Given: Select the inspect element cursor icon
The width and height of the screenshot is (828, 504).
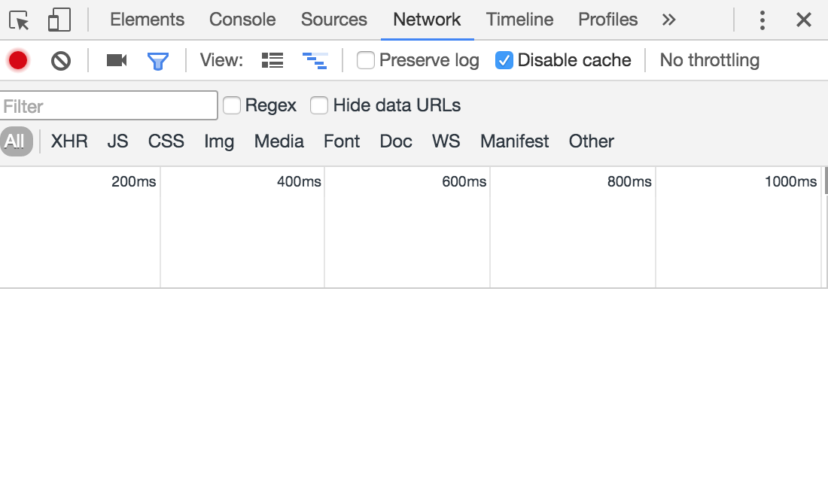Looking at the screenshot, I should tap(20, 20).
